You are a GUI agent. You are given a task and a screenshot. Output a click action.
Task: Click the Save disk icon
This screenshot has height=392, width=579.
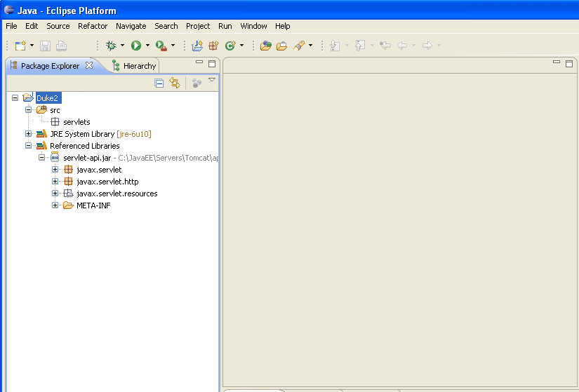45,46
